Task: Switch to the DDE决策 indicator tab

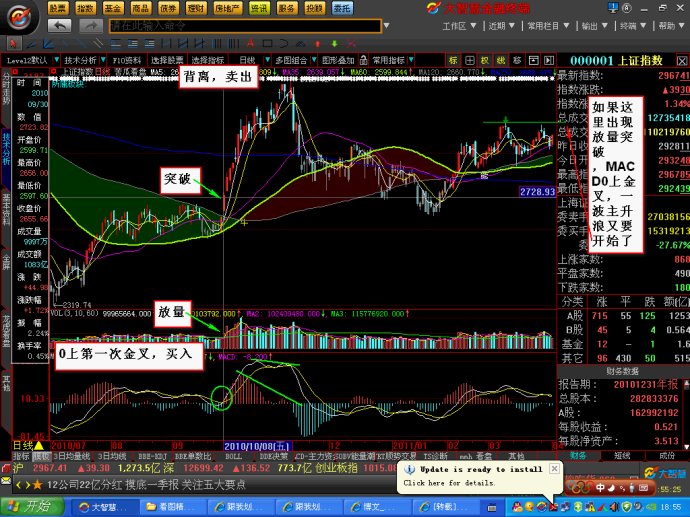Action: (x=273, y=456)
